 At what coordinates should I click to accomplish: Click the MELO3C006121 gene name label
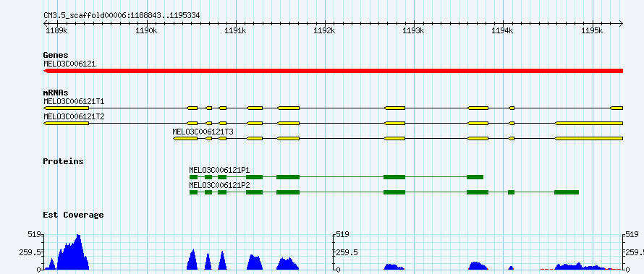tap(69, 64)
